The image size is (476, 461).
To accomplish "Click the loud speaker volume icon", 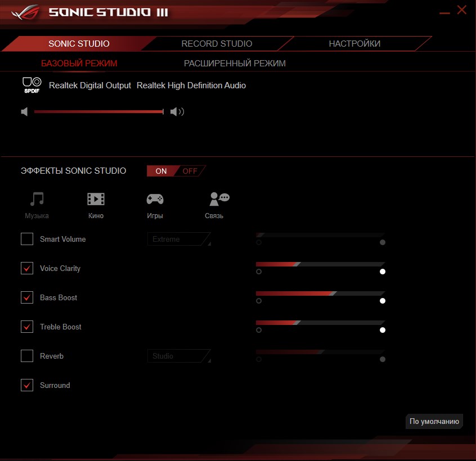I will click(x=177, y=112).
